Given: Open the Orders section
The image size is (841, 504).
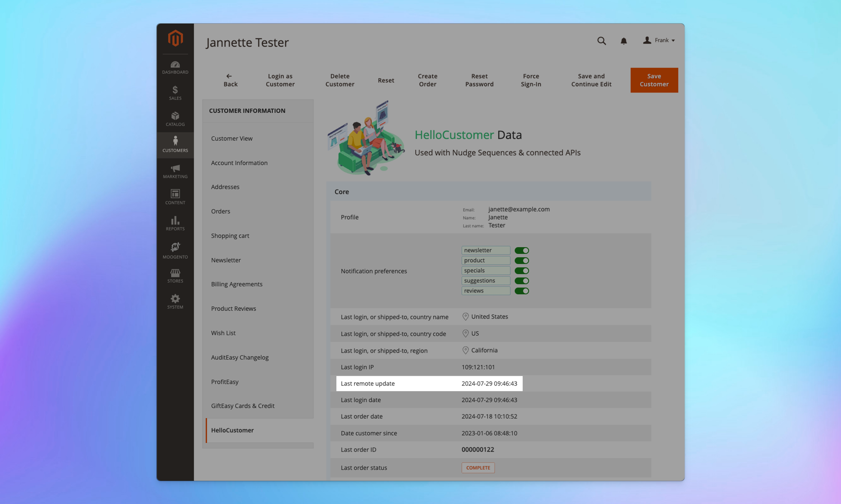Looking at the screenshot, I should (x=220, y=211).
